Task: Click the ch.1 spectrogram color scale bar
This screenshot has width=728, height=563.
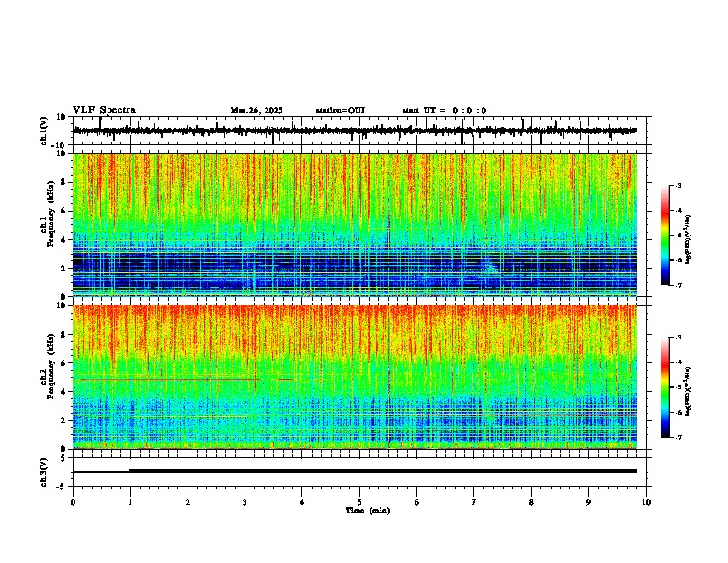Action: click(x=665, y=236)
